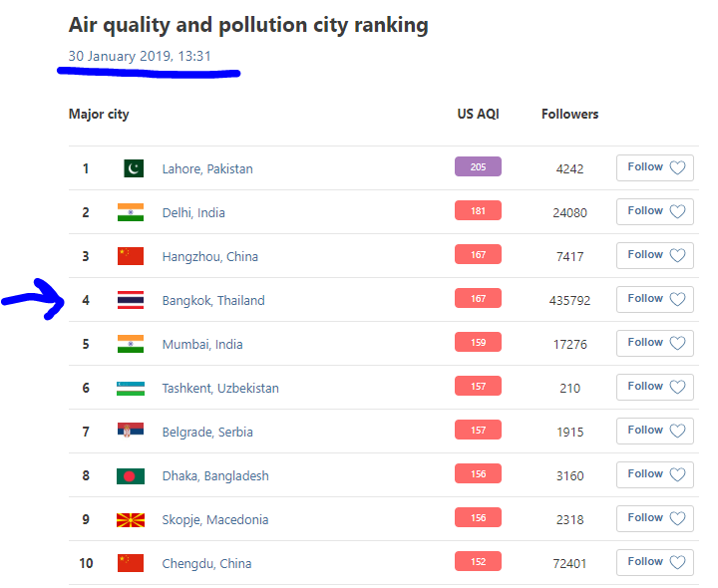The width and height of the screenshot is (718, 588).
Task: Click the India flag beside Mumbai
Action: tap(131, 344)
